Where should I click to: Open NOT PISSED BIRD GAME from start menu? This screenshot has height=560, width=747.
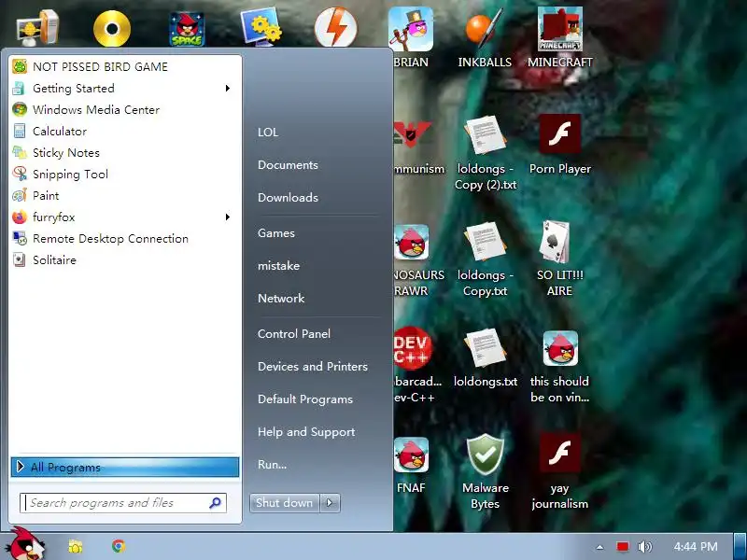(x=125, y=66)
